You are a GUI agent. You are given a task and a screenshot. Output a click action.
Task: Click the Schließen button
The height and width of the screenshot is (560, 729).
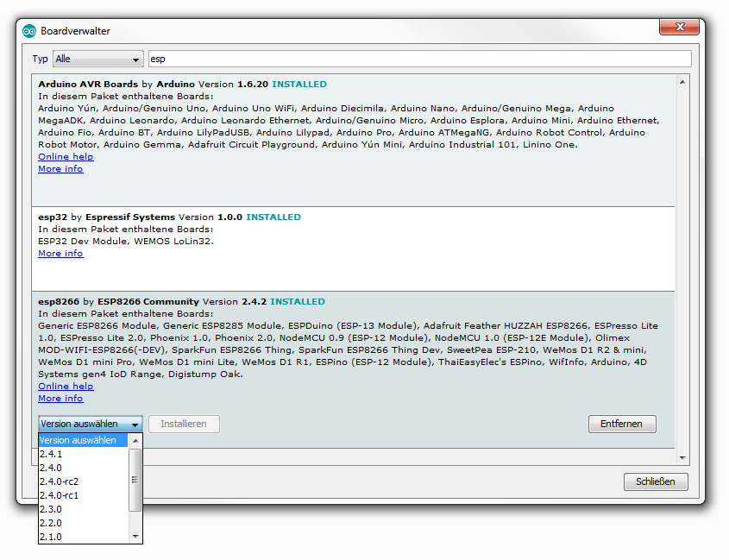[x=655, y=481]
